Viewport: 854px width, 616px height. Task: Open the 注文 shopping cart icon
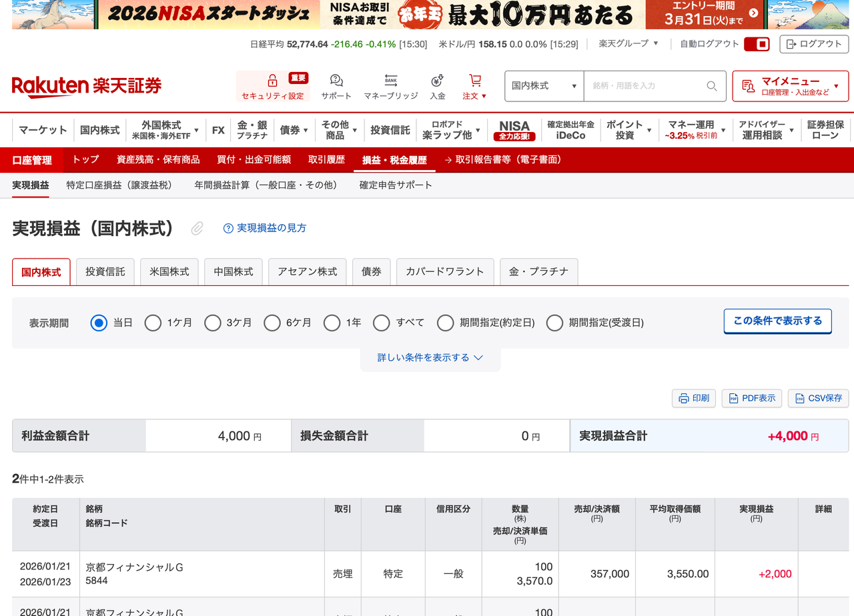coord(474,80)
